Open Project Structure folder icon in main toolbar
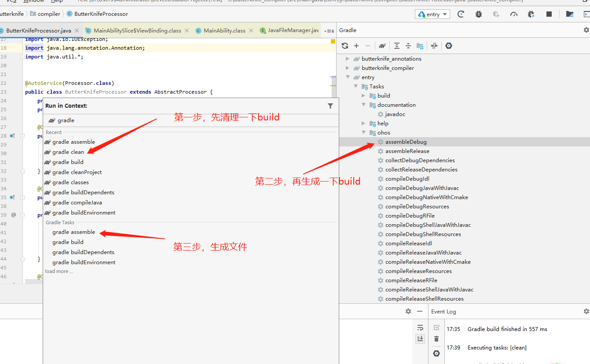 pyautogui.click(x=570, y=14)
